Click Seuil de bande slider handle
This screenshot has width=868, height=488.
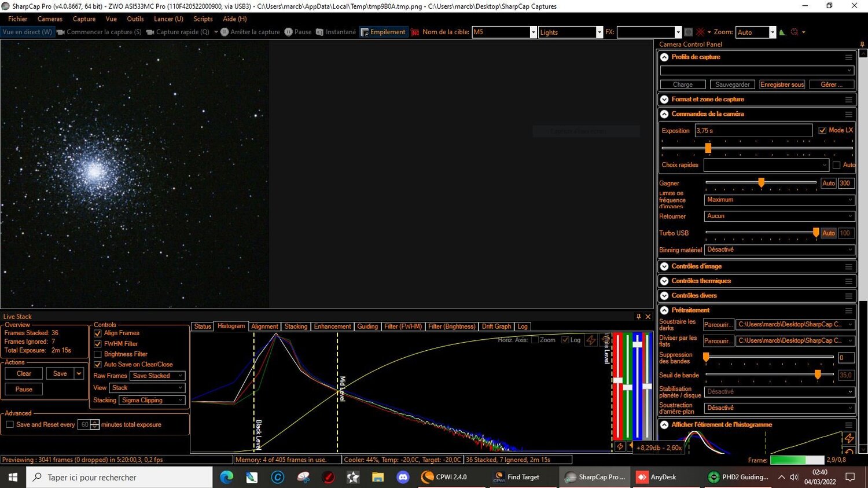coord(818,375)
